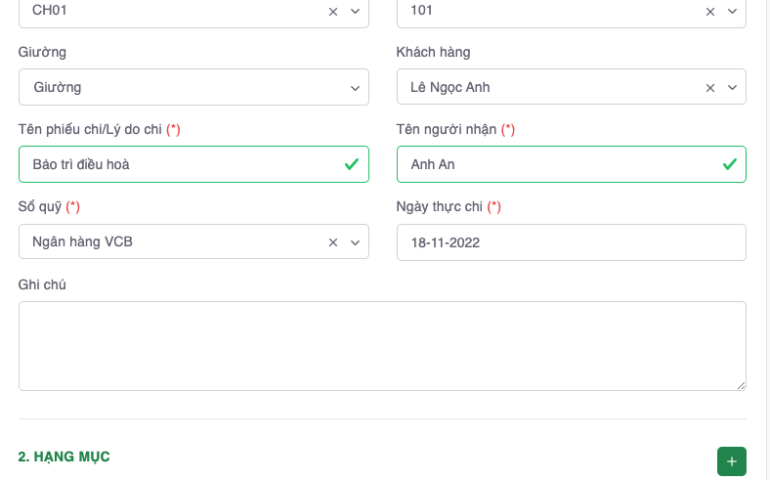
Task: Clear the 101 room selection
Action: pyautogui.click(x=710, y=11)
